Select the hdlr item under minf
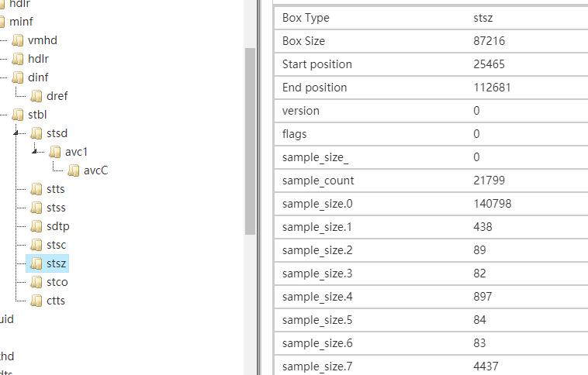This screenshot has height=375, width=588. (x=38, y=59)
